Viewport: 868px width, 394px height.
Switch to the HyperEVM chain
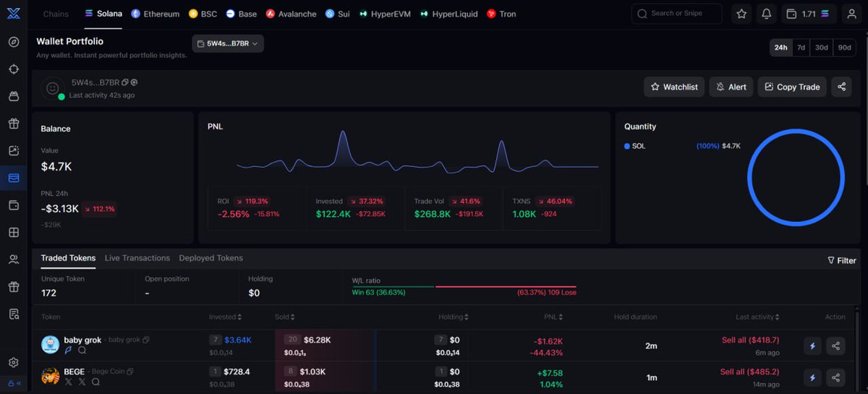(x=385, y=14)
